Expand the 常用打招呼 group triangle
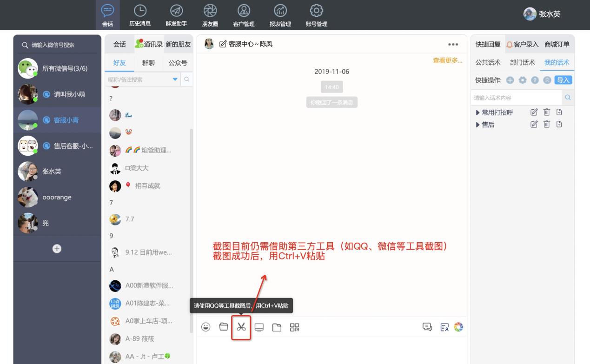The height and width of the screenshot is (364, 590). (478, 113)
